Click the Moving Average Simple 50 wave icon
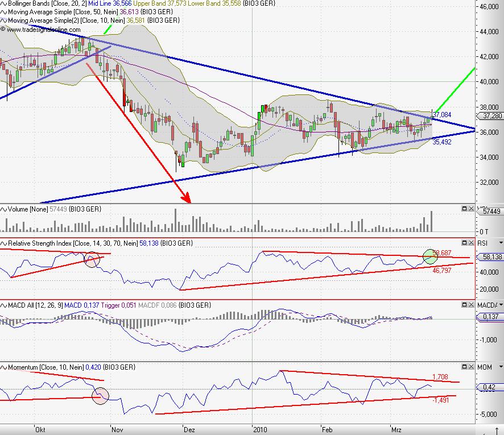 pyautogui.click(x=4, y=12)
